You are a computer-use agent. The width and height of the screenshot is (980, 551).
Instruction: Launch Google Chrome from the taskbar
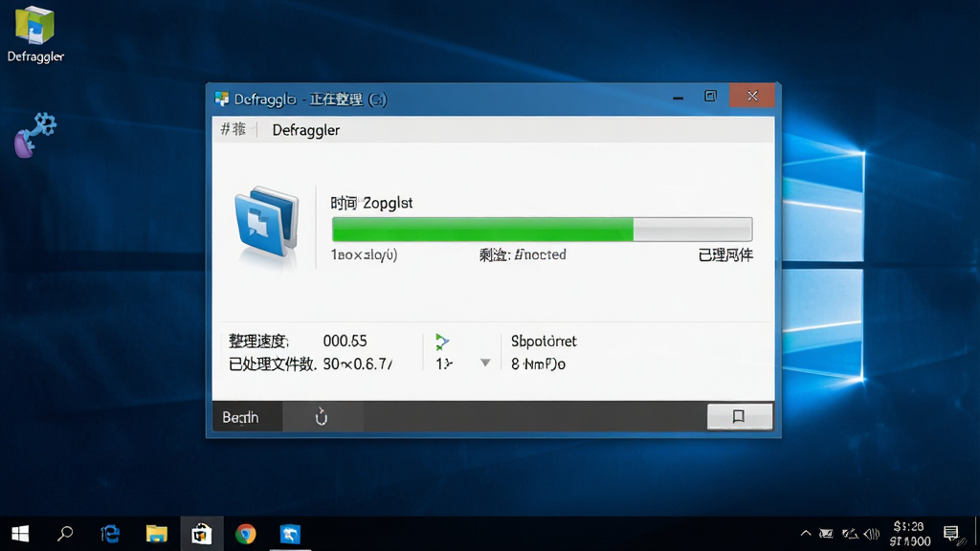(246, 534)
